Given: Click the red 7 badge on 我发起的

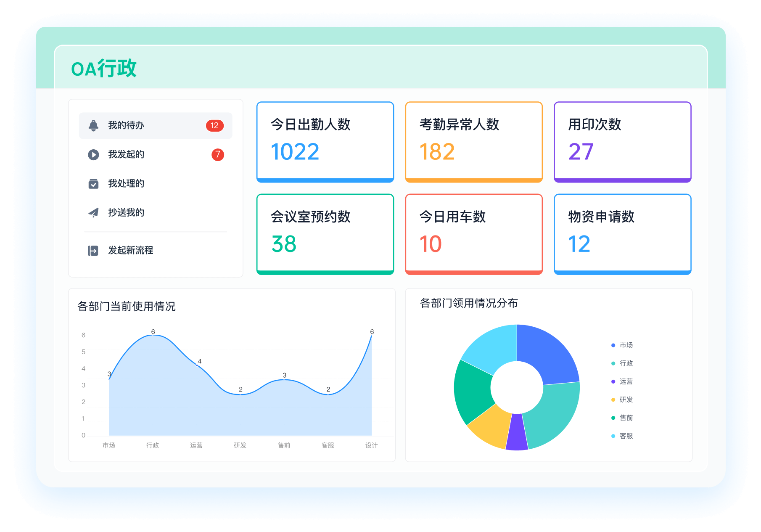Looking at the screenshot, I should point(217,155).
